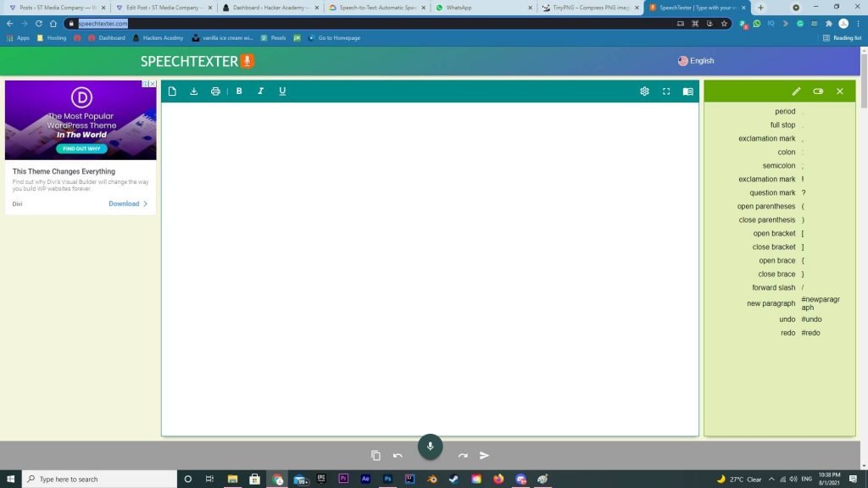
Task: Switch to the Speech-to-Text browser tab
Action: click(x=377, y=8)
